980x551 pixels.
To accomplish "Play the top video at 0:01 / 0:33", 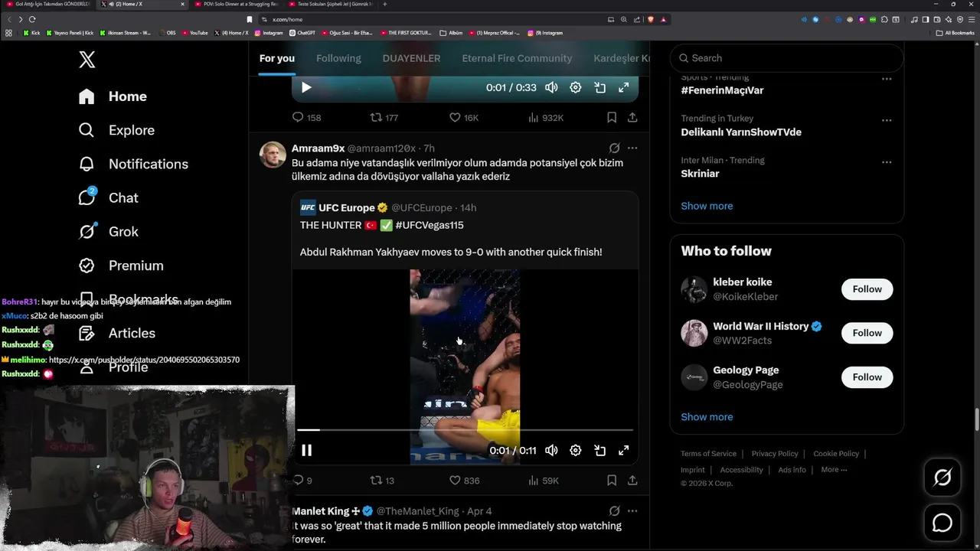I will click(x=306, y=87).
